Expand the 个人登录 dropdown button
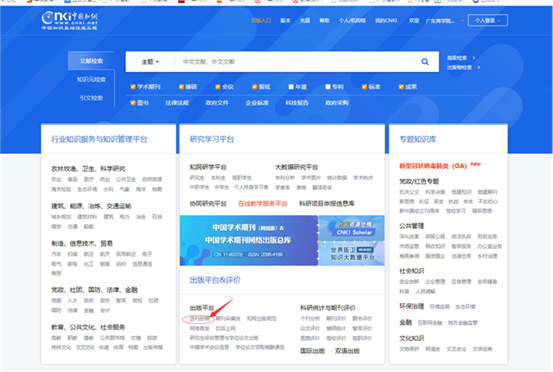The height and width of the screenshot is (372, 553). (x=488, y=20)
